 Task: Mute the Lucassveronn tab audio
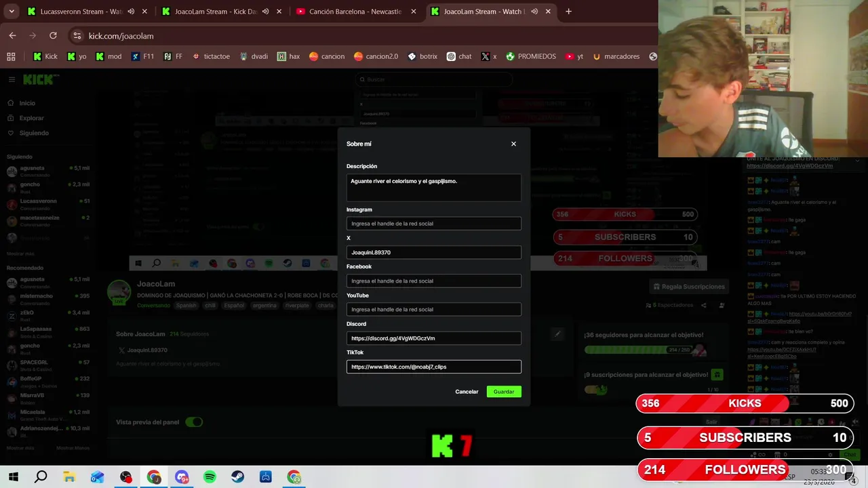click(131, 12)
